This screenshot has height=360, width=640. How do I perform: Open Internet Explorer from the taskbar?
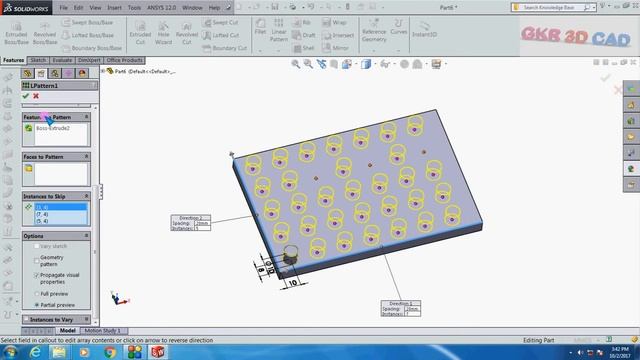point(35,351)
